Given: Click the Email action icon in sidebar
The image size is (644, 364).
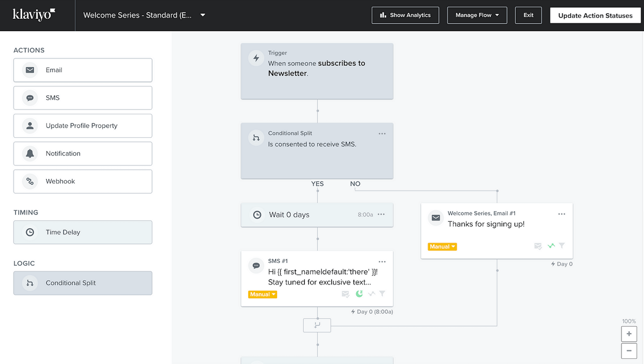Looking at the screenshot, I should [30, 70].
